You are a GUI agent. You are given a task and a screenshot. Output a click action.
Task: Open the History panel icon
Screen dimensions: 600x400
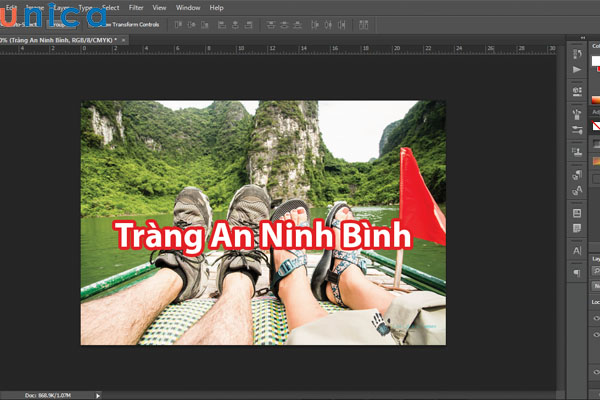pyautogui.click(x=577, y=54)
